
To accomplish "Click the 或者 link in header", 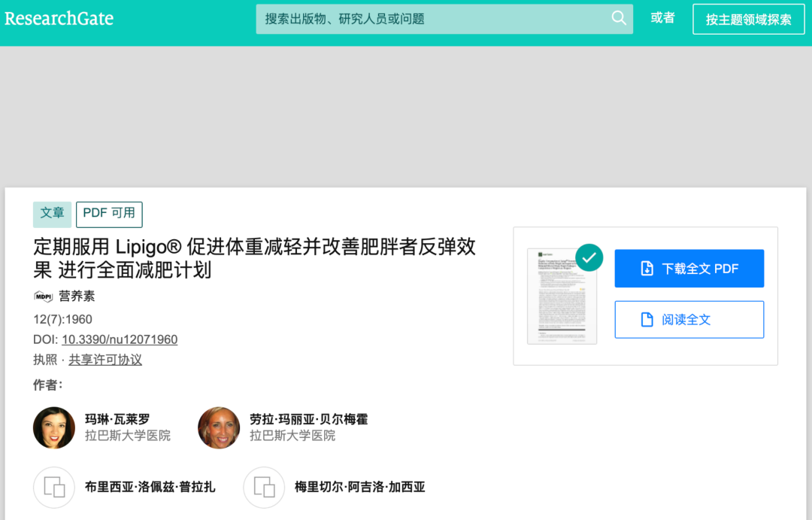I will 662,17.
